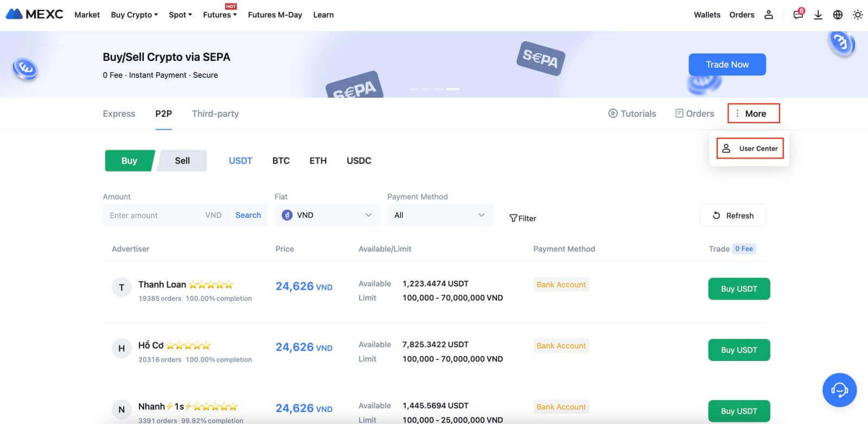Click active banner carousel indicator
The height and width of the screenshot is (424, 868).
[x=453, y=89]
